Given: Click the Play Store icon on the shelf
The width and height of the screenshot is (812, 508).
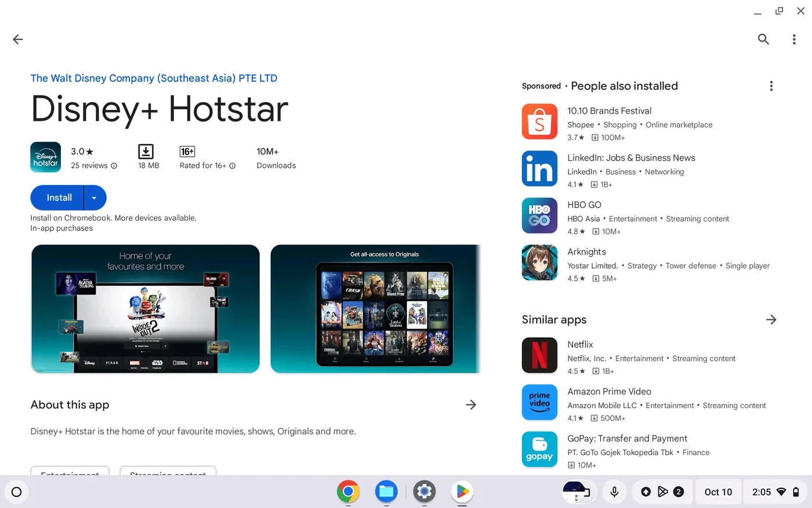Looking at the screenshot, I should 462,492.
